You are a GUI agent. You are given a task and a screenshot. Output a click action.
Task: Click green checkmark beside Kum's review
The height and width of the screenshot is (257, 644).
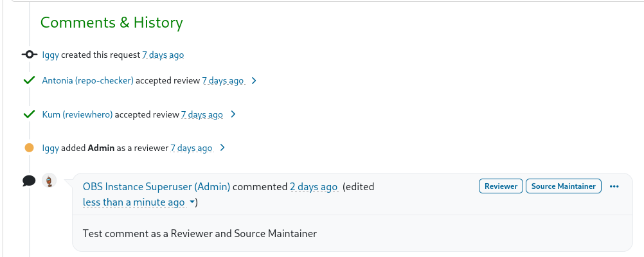29,114
